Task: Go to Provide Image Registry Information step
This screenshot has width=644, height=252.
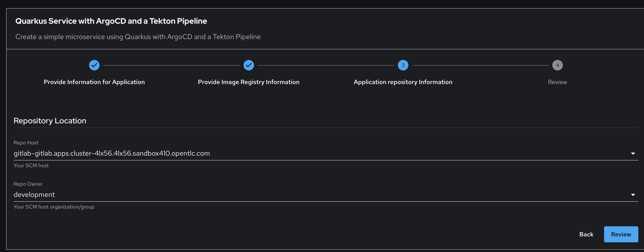Action: pyautogui.click(x=249, y=82)
